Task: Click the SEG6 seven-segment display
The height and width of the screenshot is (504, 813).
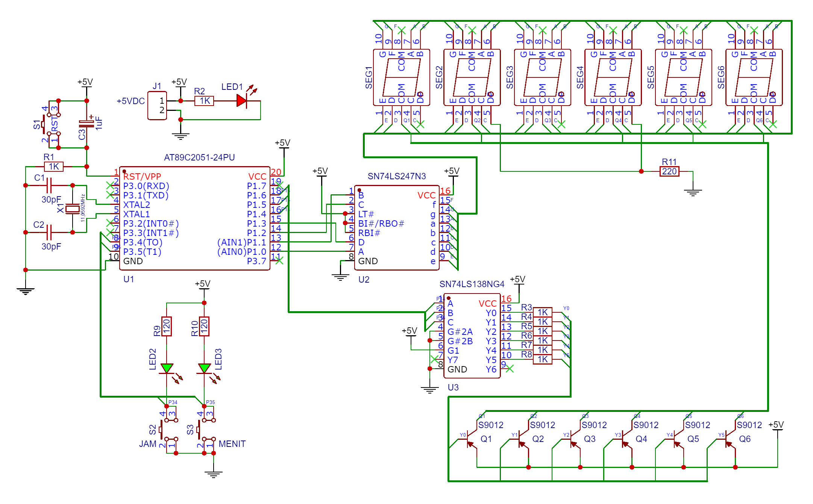Action: [754, 77]
